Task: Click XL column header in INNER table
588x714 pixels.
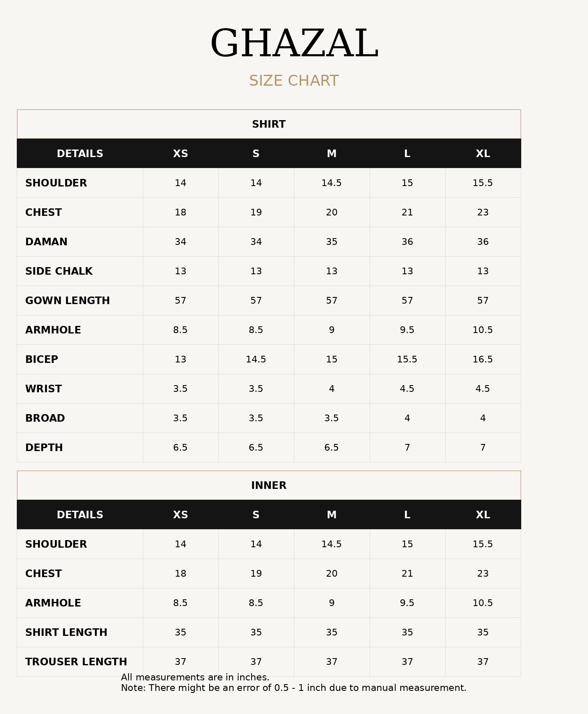Action: tap(483, 515)
